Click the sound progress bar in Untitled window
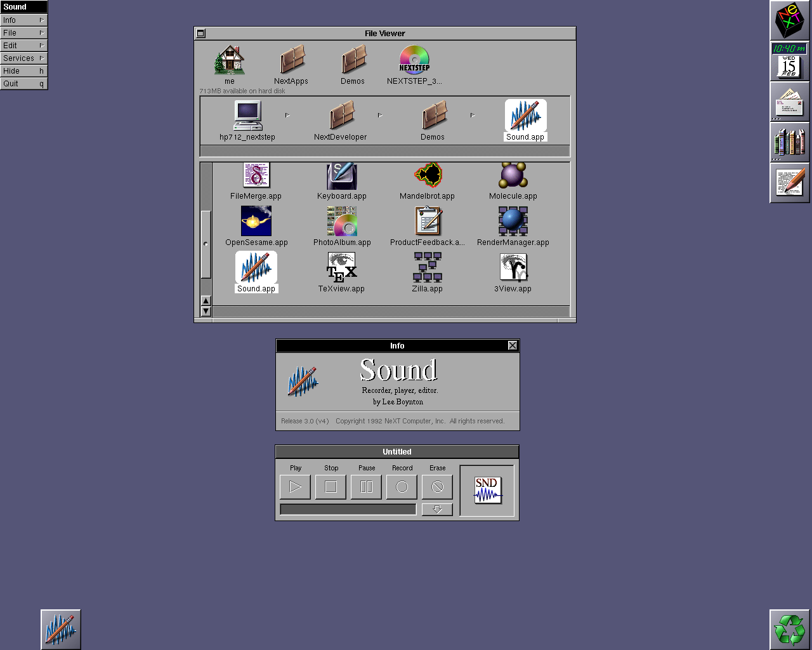 [348, 509]
